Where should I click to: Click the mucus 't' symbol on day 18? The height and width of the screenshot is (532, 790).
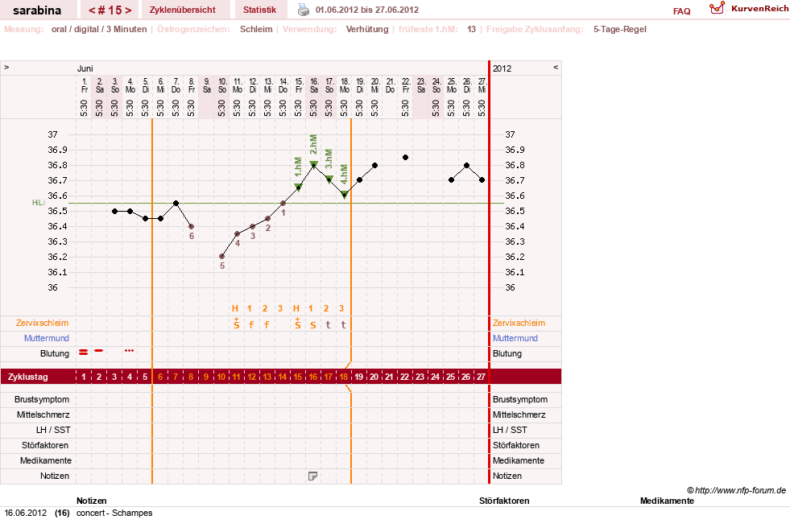tap(344, 324)
